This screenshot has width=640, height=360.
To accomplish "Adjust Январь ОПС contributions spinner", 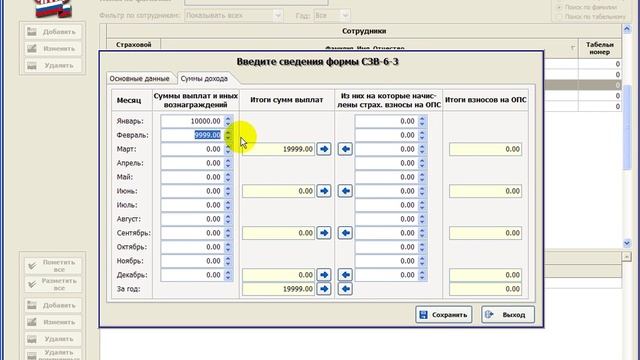I will pyautogui.click(x=422, y=121).
